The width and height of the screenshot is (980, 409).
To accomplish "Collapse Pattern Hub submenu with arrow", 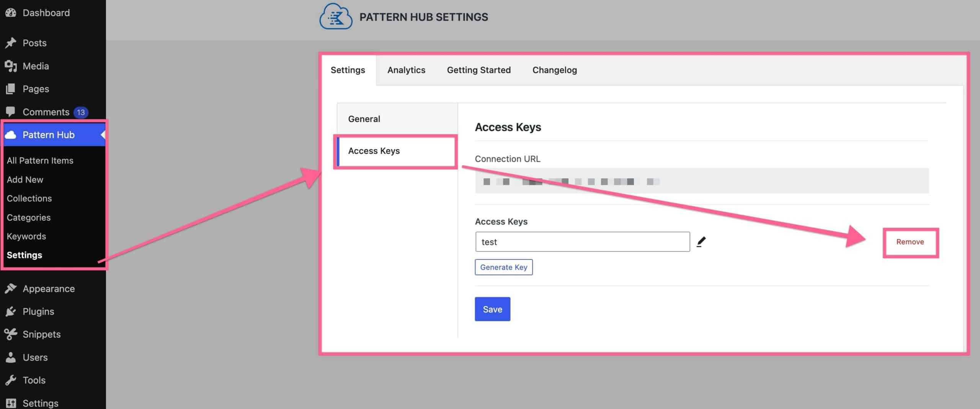I will point(102,135).
